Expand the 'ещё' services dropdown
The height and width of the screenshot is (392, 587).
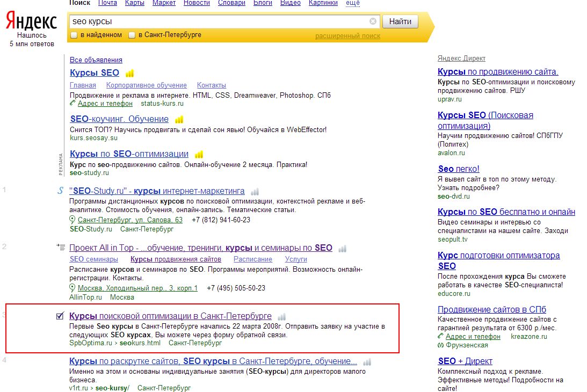pos(353,3)
